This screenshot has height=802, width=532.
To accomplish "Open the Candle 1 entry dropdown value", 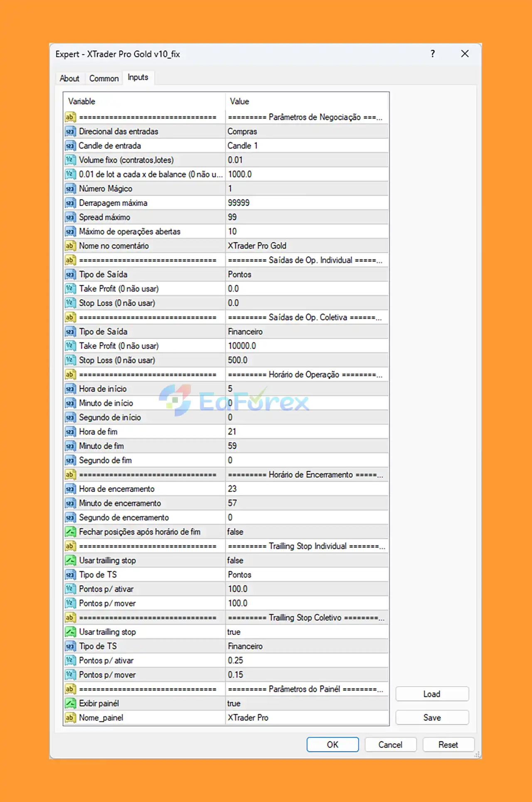I will (x=307, y=146).
